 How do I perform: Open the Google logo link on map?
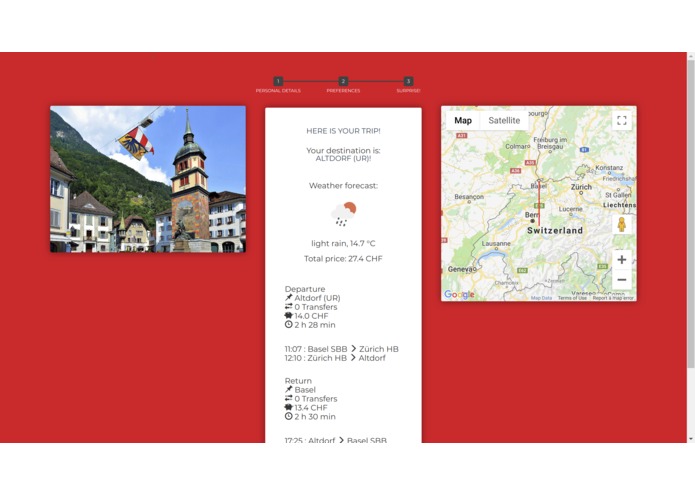point(459,295)
